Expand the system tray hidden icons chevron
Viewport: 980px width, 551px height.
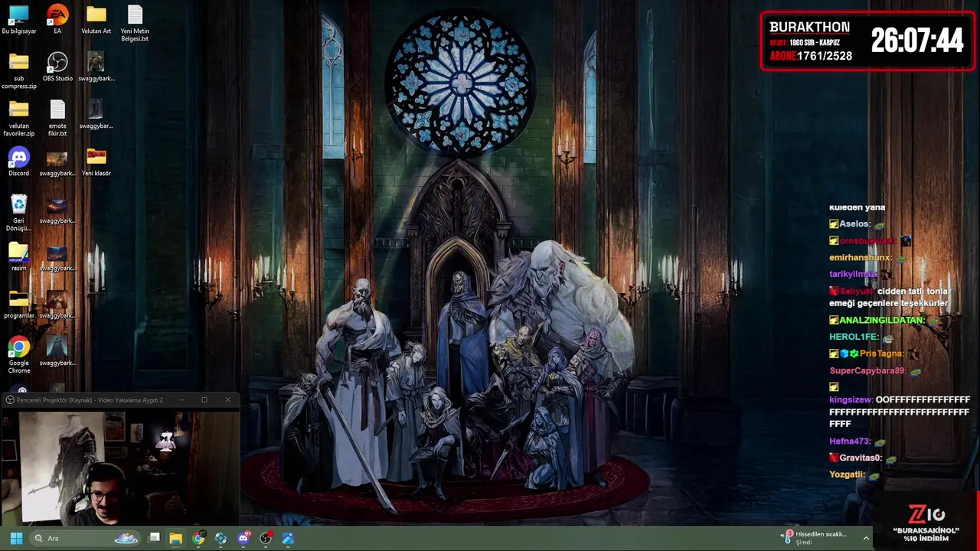pyautogui.click(x=866, y=539)
